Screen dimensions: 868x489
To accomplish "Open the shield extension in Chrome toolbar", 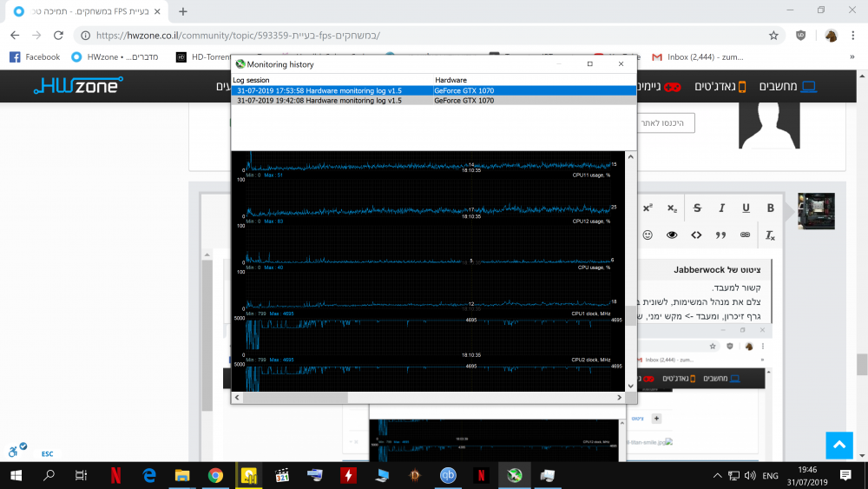I will (x=801, y=36).
